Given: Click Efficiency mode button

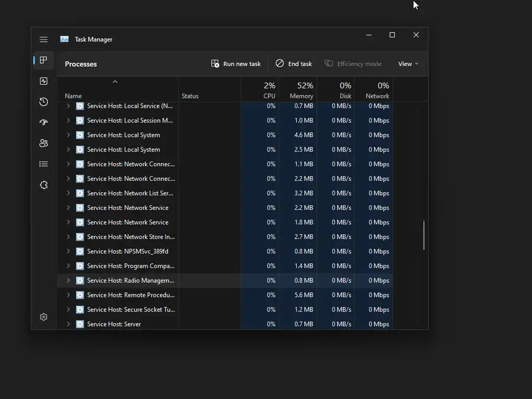Looking at the screenshot, I should [x=353, y=64].
